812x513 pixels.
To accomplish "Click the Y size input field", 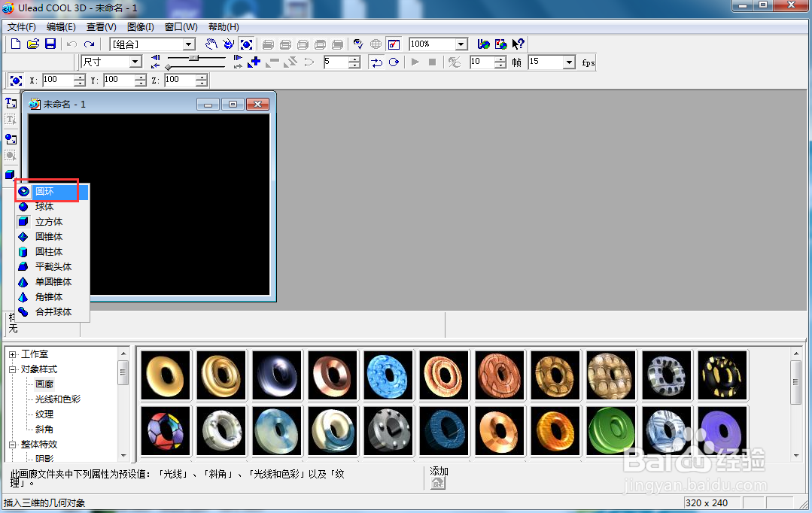I will tap(119, 80).
